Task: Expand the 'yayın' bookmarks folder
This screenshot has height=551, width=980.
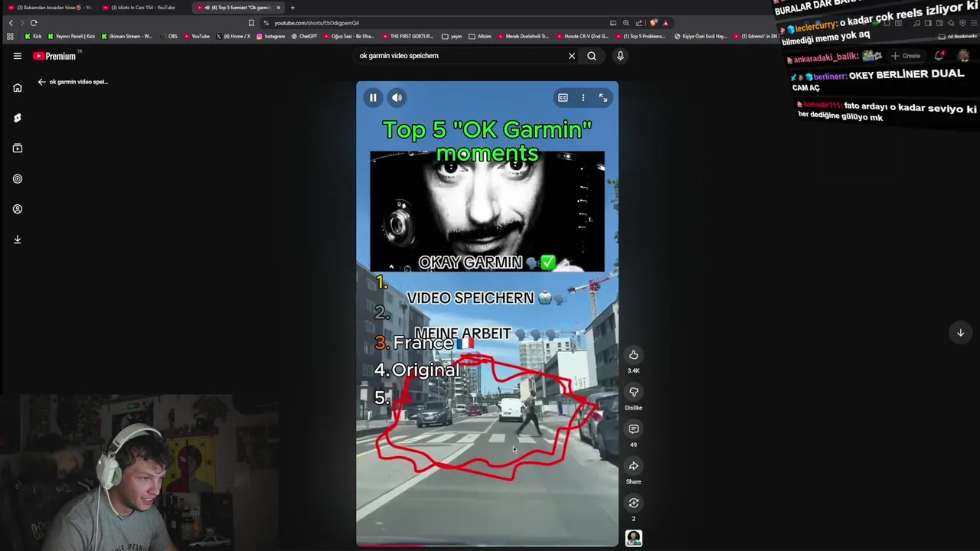Action: coord(452,36)
